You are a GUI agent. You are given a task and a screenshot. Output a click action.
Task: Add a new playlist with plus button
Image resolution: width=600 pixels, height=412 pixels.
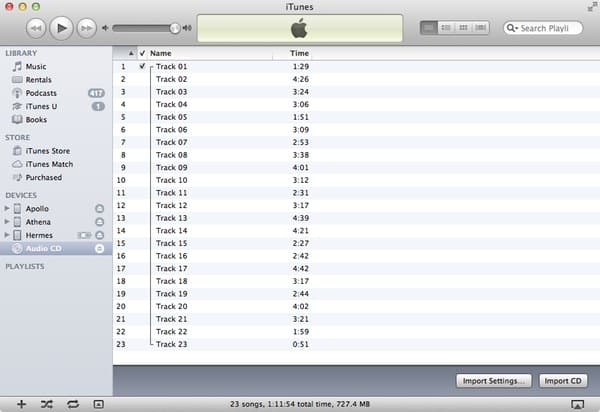click(21, 403)
